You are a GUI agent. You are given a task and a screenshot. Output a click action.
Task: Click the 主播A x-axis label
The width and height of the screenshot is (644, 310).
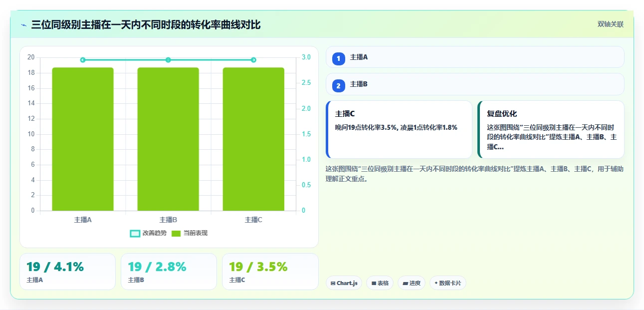83,220
